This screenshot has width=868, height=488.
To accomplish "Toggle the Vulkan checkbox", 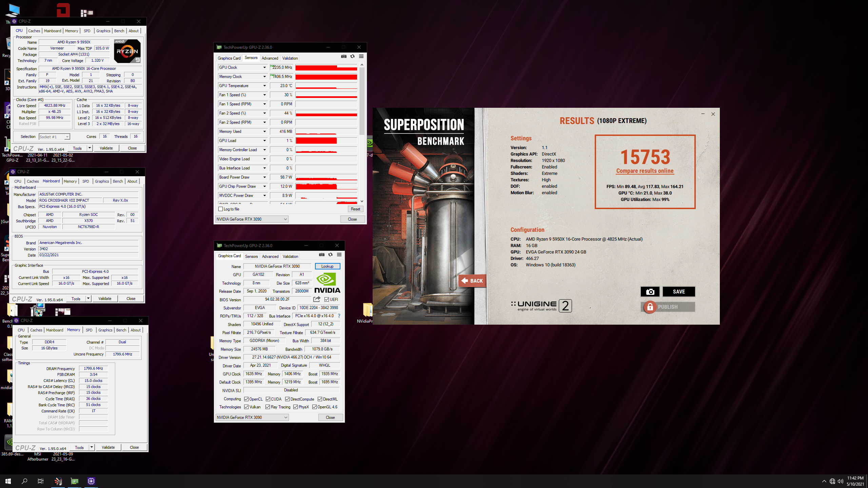I will pyautogui.click(x=246, y=407).
